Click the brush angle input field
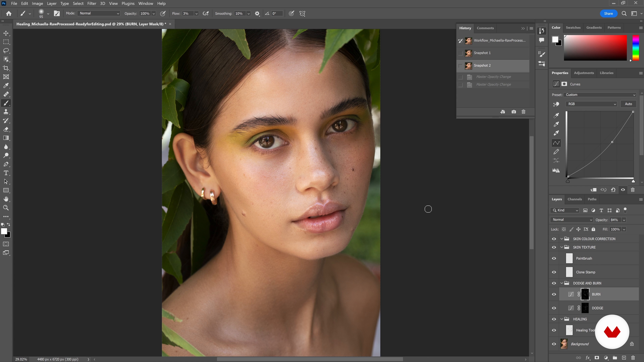 pyautogui.click(x=277, y=13)
